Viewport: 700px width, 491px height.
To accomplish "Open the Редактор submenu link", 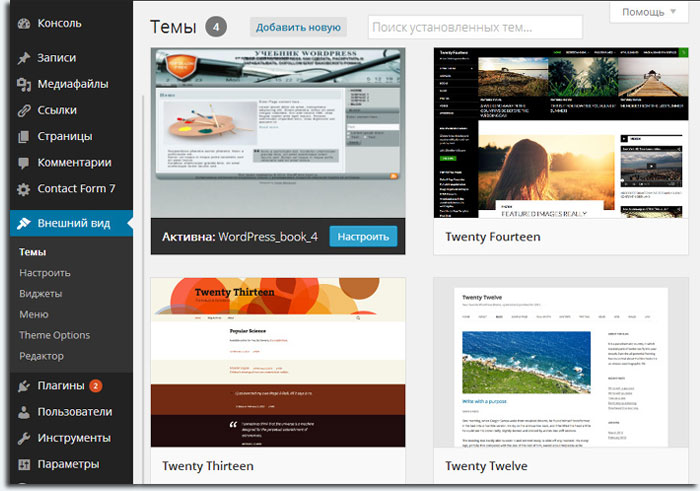I will tap(41, 356).
